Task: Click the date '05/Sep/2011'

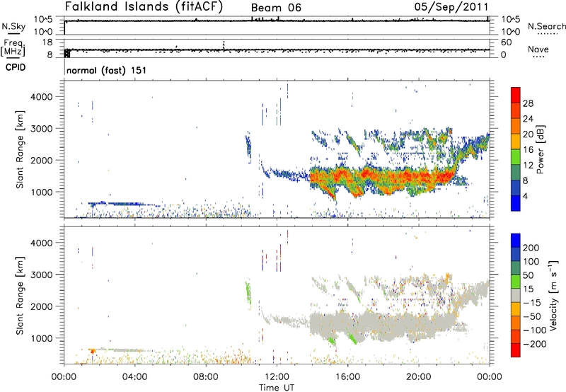Action: click(x=451, y=7)
